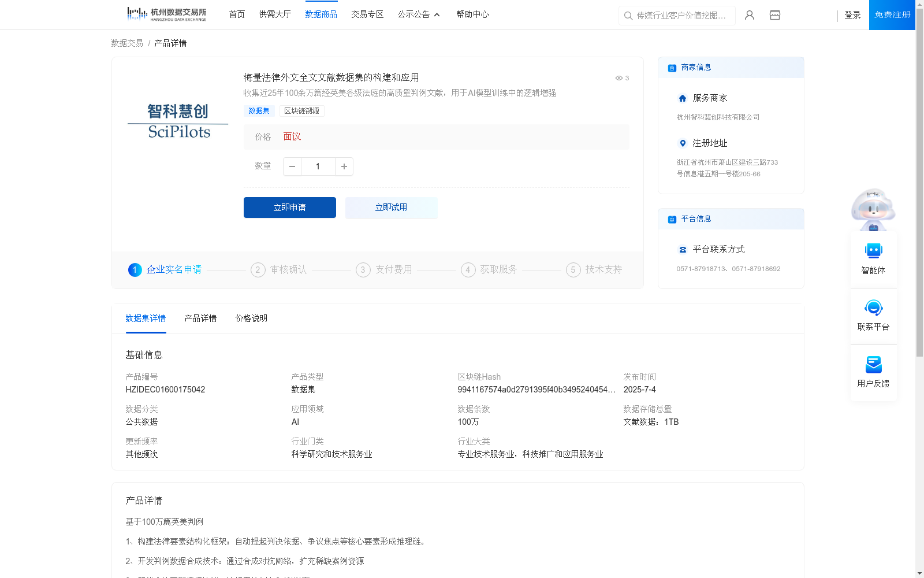
Task: Click the quantity input field
Action: (318, 166)
